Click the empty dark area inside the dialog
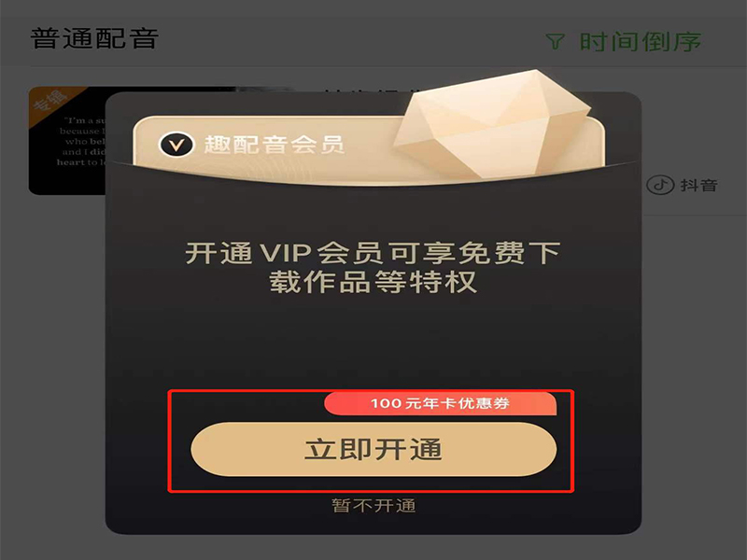Viewport: 747px width, 560px height. [373, 343]
